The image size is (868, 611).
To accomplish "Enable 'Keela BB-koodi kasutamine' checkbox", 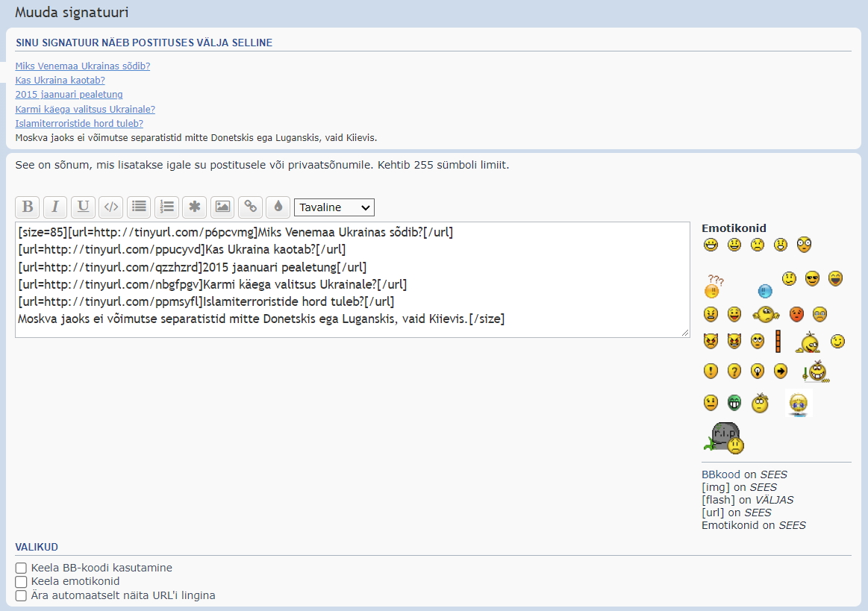I will [x=21, y=568].
